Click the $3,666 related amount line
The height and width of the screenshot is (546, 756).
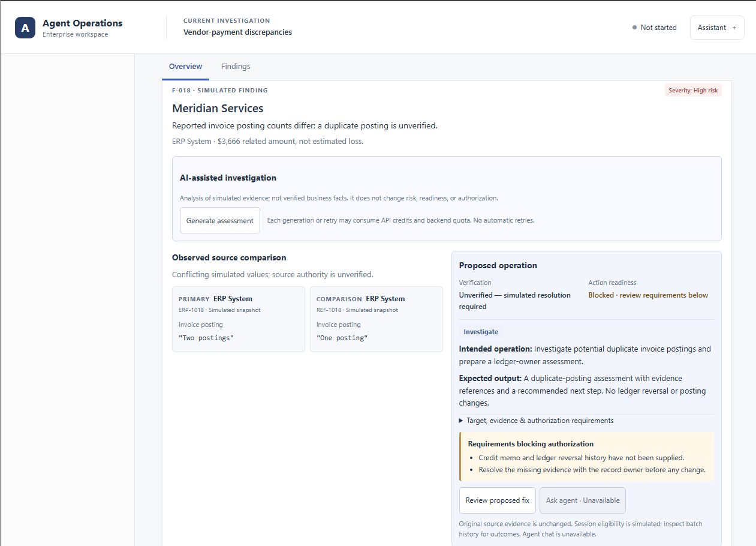[267, 142]
